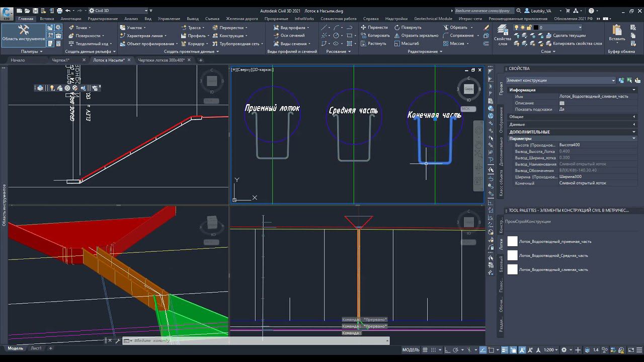Click the black layer color swatch
This screenshot has height=362, width=644.
[536, 28]
